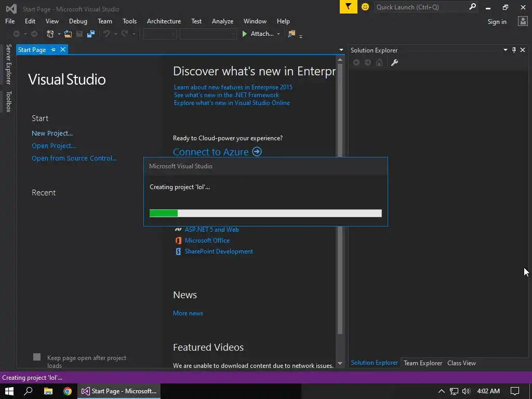Click the More news link
The width and height of the screenshot is (532, 399).
point(188,313)
